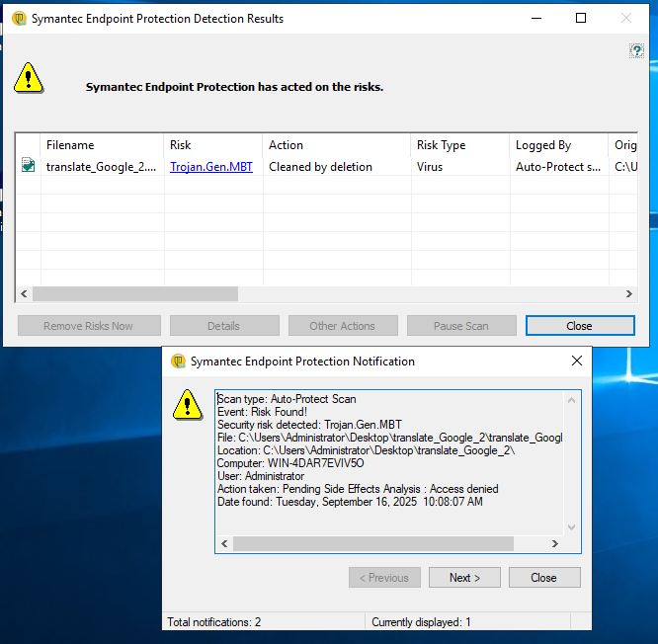Sort by the partially visible Orig column header
Image resolution: width=658 pixels, height=644 pixels.
(x=623, y=145)
